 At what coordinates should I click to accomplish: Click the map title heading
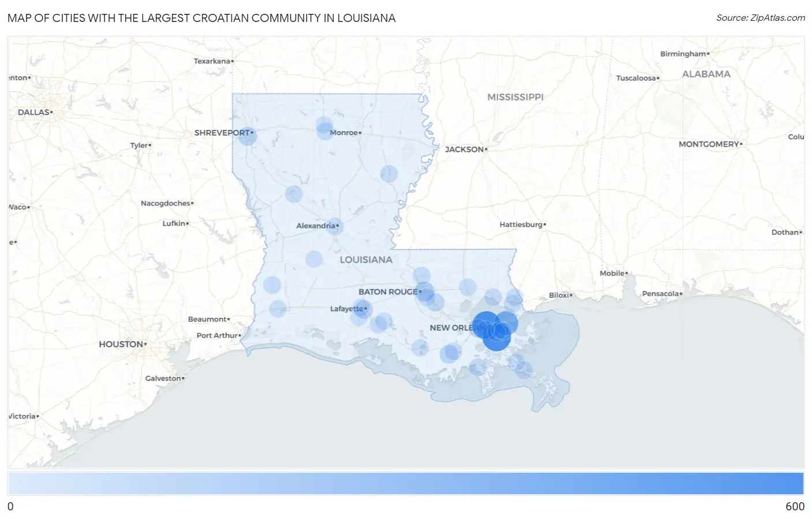202,18
